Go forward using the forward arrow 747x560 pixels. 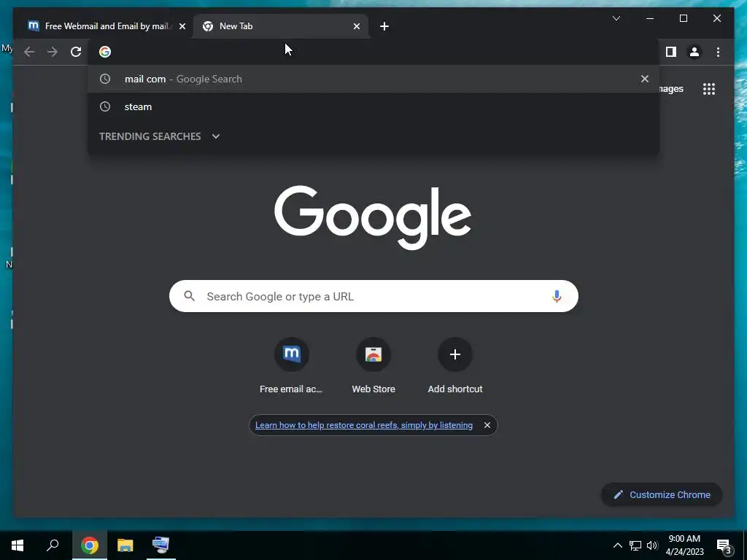click(53, 52)
